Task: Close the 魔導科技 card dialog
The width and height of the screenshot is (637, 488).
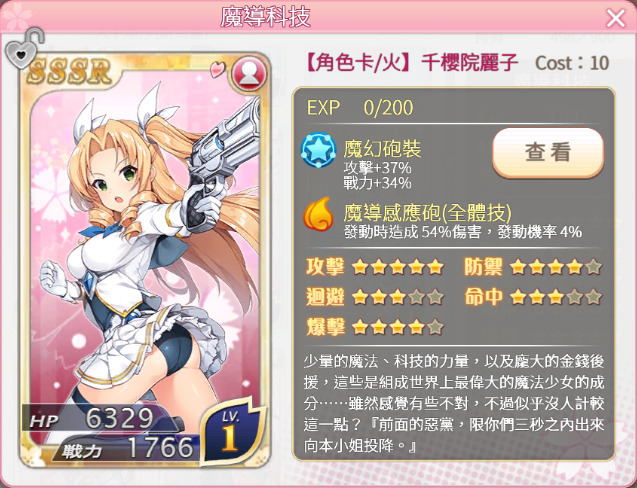Action: [615, 18]
